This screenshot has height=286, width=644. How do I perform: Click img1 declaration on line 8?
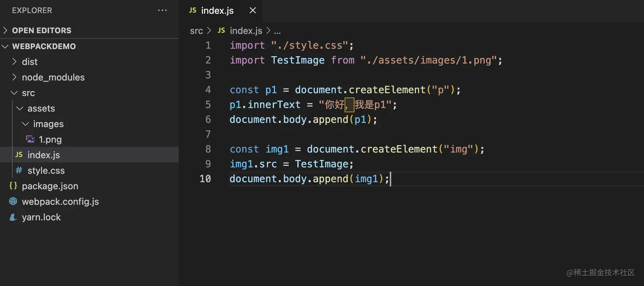(x=277, y=149)
